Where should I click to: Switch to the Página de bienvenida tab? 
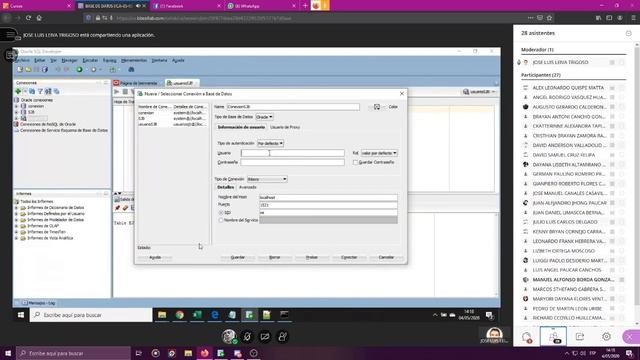pyautogui.click(x=138, y=83)
